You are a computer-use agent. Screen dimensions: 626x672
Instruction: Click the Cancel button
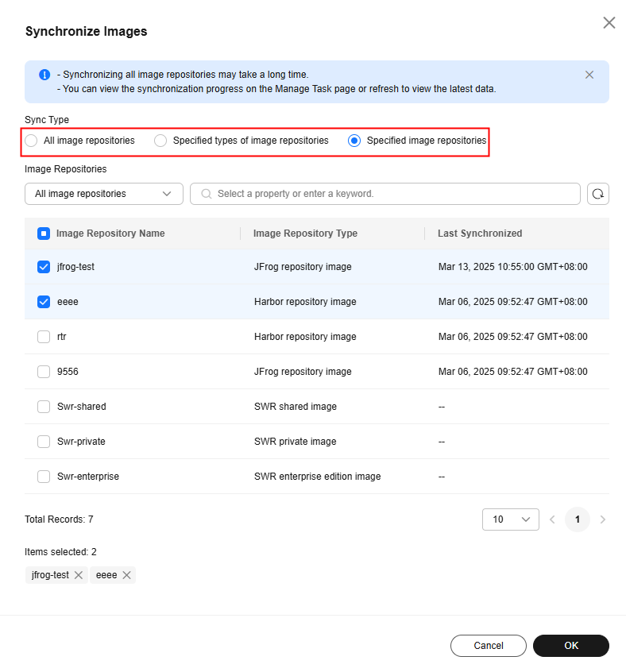pos(488,646)
